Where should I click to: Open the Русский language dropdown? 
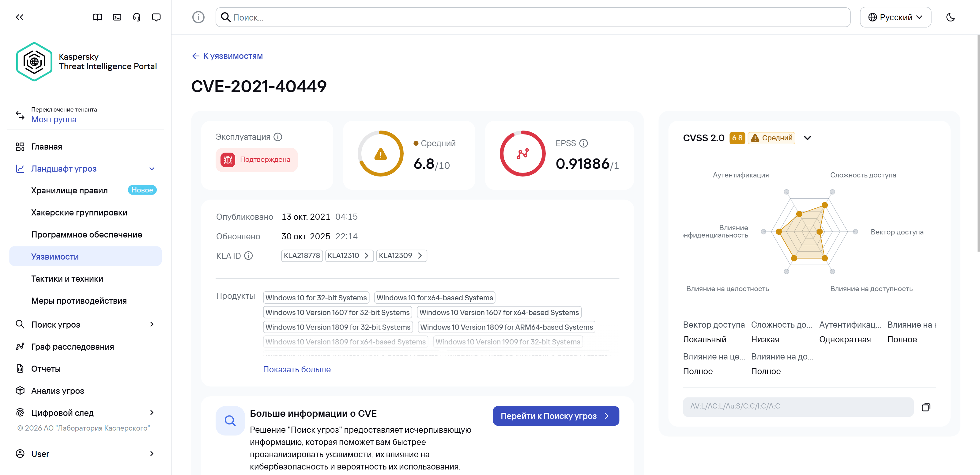pos(895,17)
